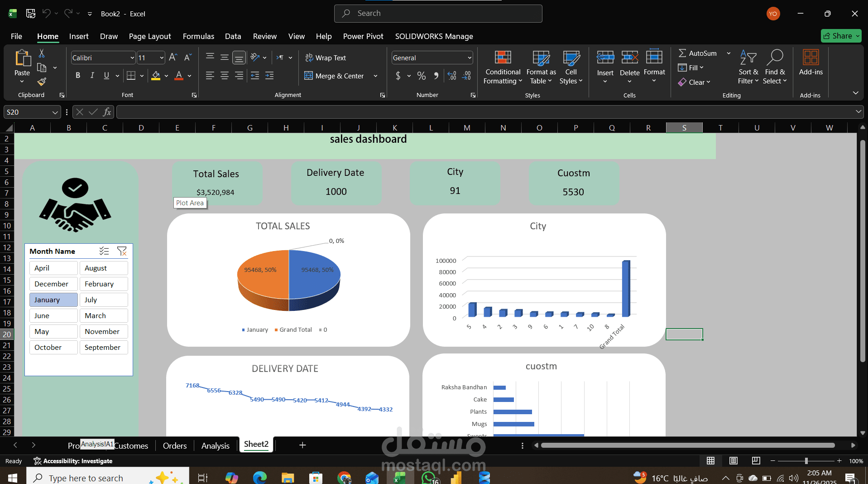Toggle Middle Align vertical alignment
The image size is (868, 484).
point(225,58)
